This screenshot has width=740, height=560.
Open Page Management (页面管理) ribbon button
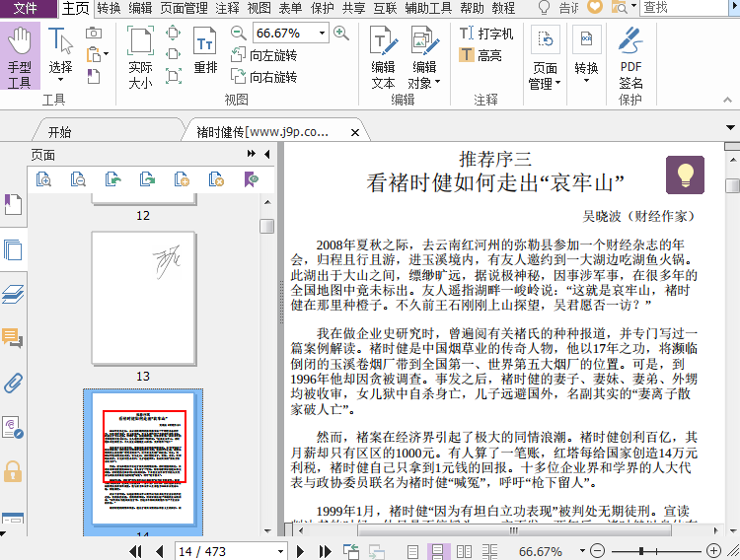[545, 58]
